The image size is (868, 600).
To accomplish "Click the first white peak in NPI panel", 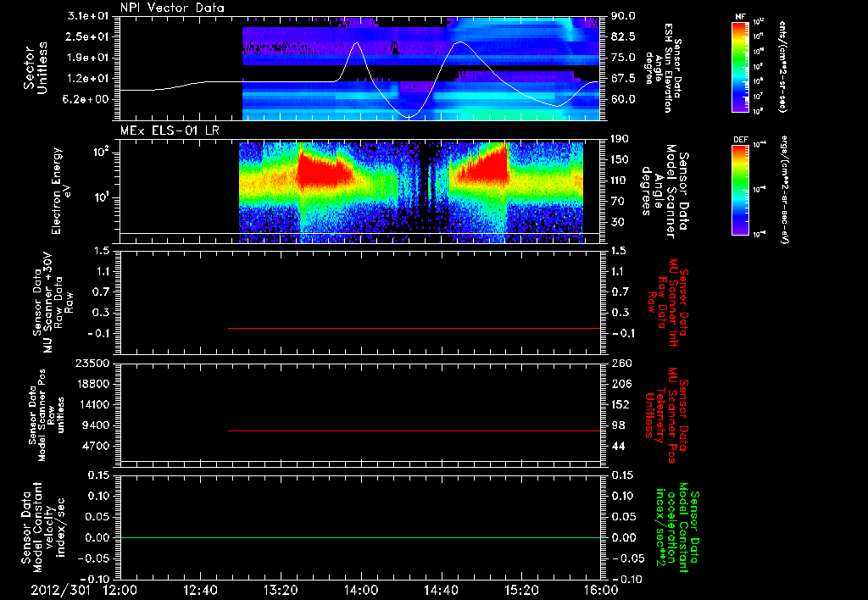I will 357,43.
